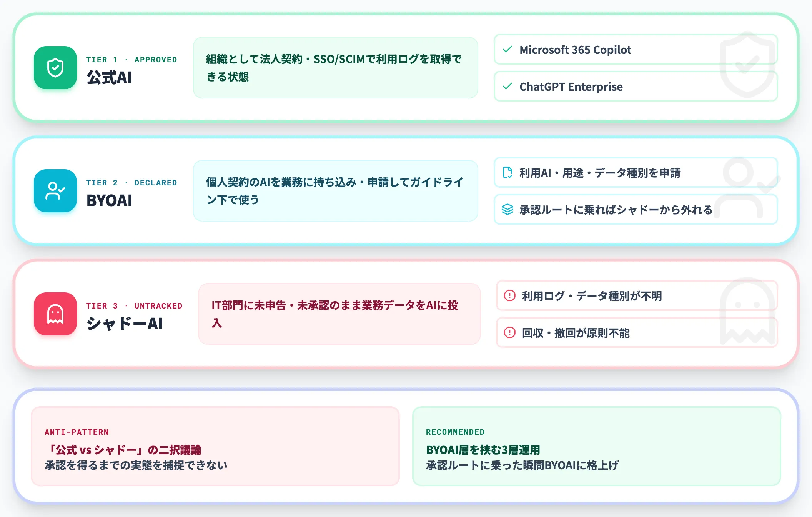
Task: Click the alert icon beside 回収・撤回が原則不能
Action: click(510, 332)
